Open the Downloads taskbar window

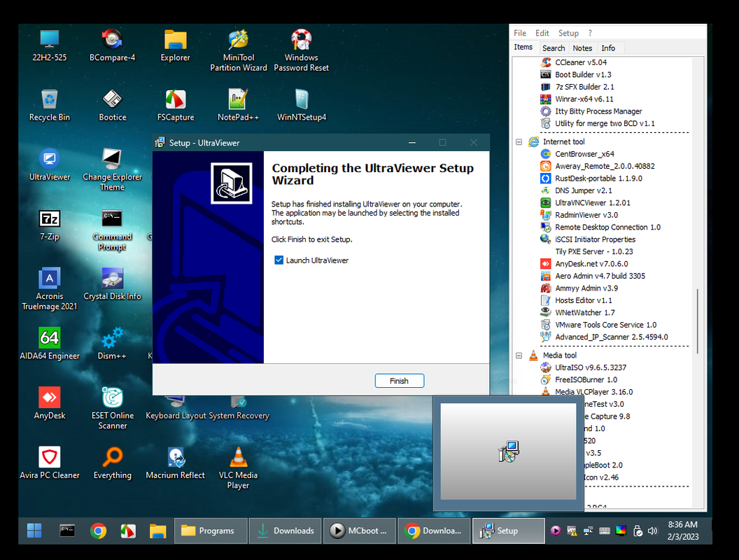tap(285, 531)
